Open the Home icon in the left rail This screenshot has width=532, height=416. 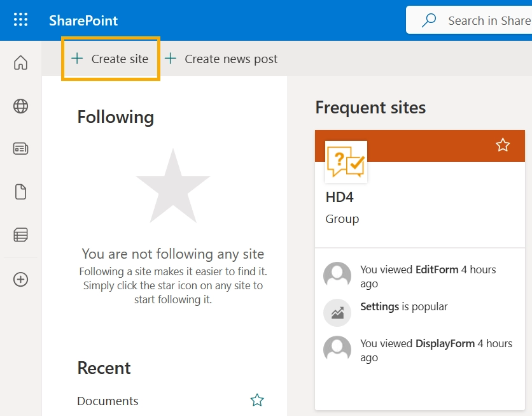tap(21, 62)
